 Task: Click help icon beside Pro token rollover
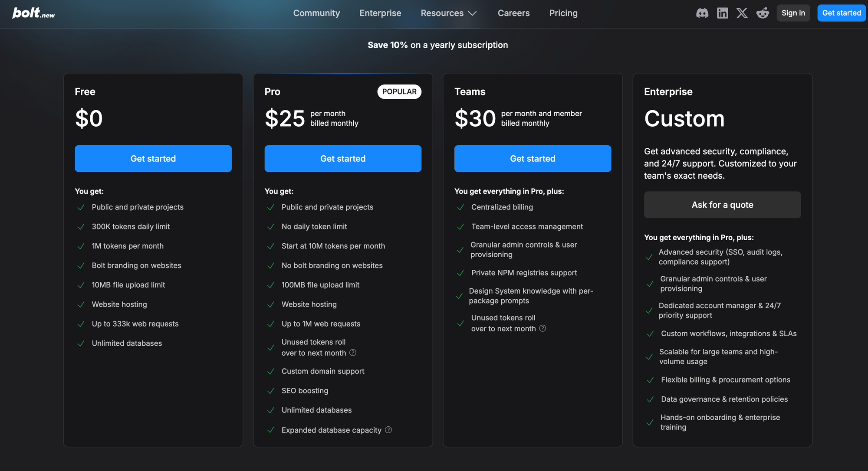pyautogui.click(x=353, y=353)
